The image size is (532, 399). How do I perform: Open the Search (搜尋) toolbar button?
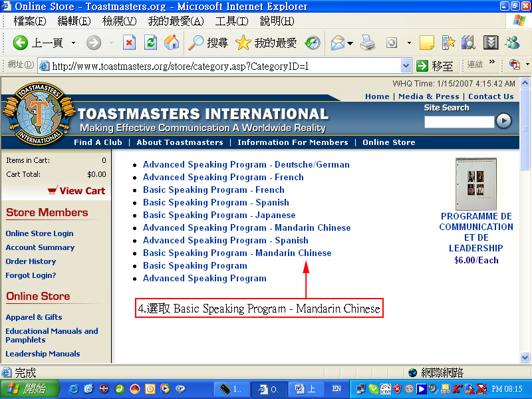207,43
